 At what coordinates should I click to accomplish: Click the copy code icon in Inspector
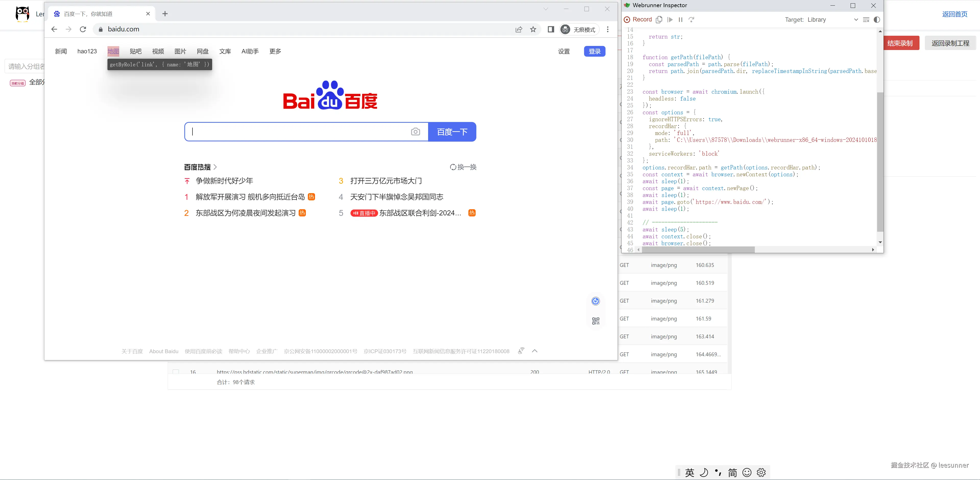point(659,19)
